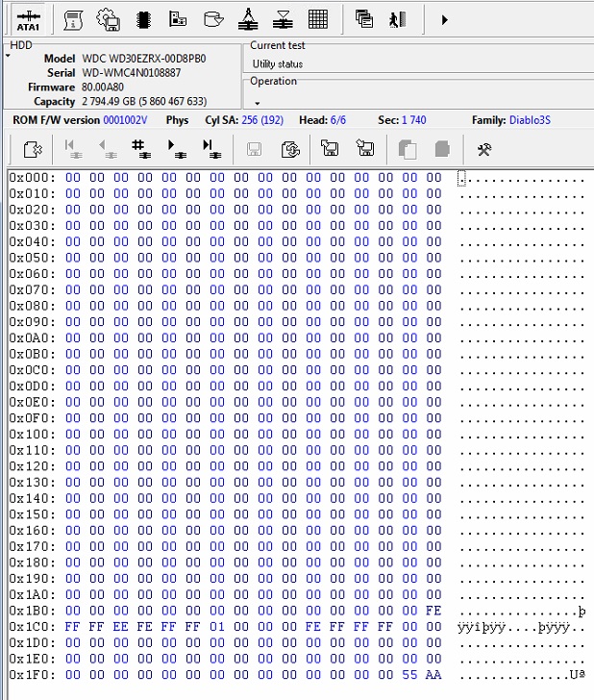The height and width of the screenshot is (700, 594).
Task: Click the first byte at offset 0x000
Action: pyautogui.click(x=73, y=178)
